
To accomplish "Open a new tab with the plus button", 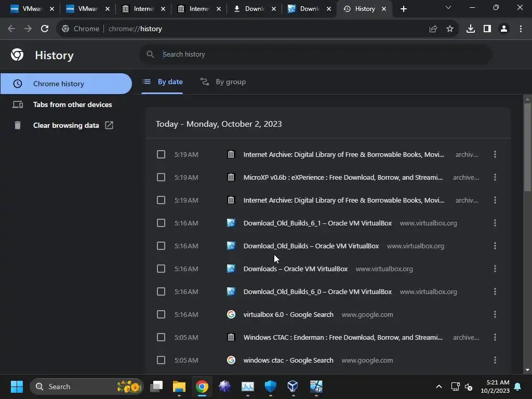I will tap(403, 9).
